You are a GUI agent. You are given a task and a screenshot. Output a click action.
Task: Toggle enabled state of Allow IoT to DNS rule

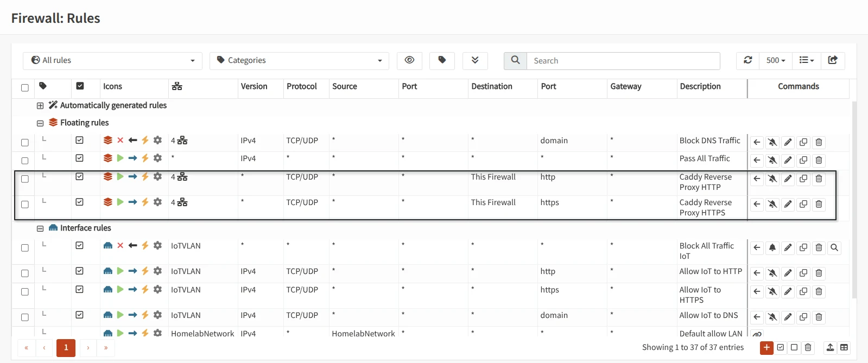point(80,315)
